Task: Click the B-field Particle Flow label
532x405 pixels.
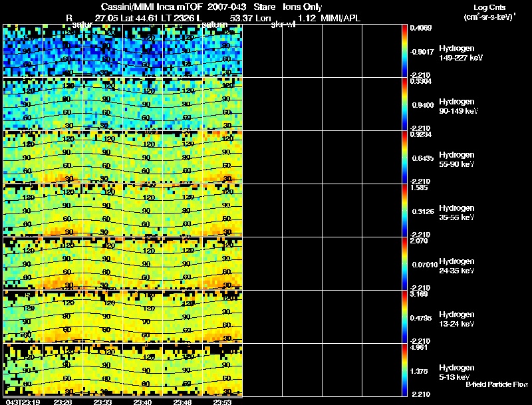Action: click(x=496, y=385)
